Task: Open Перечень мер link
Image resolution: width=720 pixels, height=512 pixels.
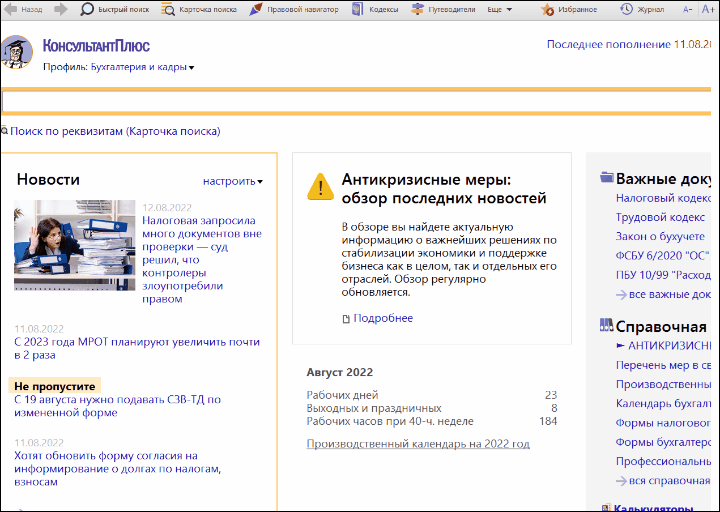Action: (663, 365)
